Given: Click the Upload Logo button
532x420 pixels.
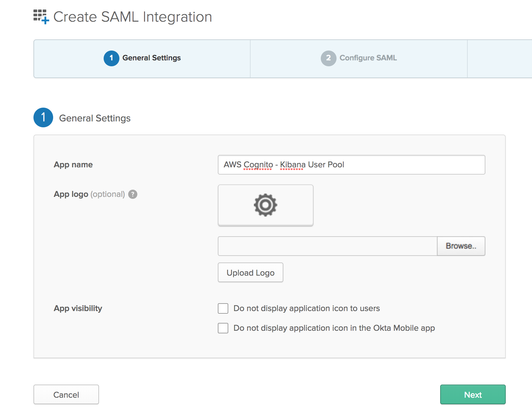Looking at the screenshot, I should (251, 272).
